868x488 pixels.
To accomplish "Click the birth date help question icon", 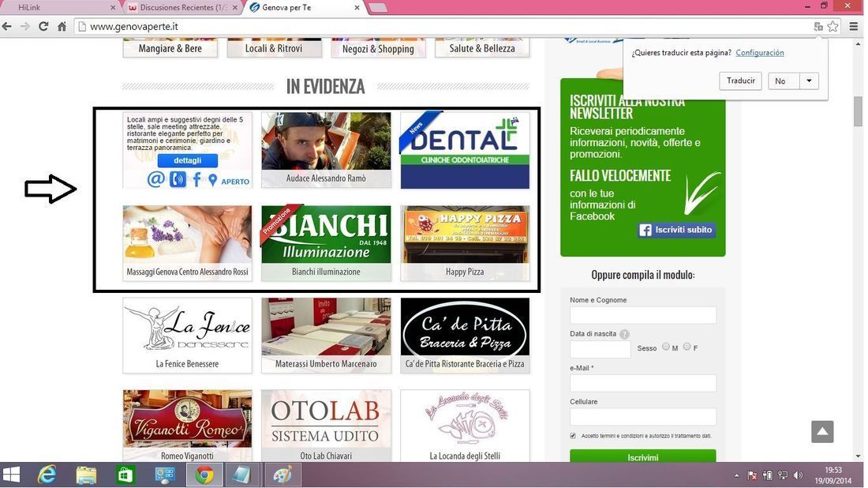I will pos(624,334).
